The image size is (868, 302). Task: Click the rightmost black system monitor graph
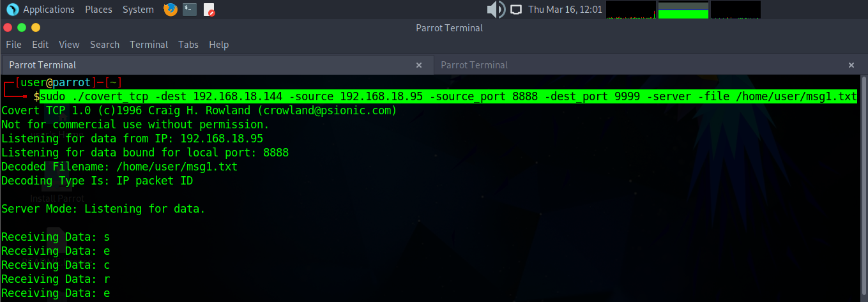click(x=736, y=10)
